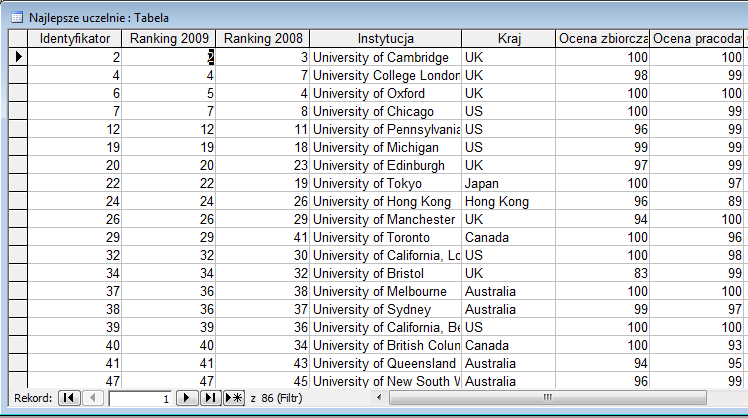Select the University of Cambridge row selector
748x418 pixels.
coord(18,57)
